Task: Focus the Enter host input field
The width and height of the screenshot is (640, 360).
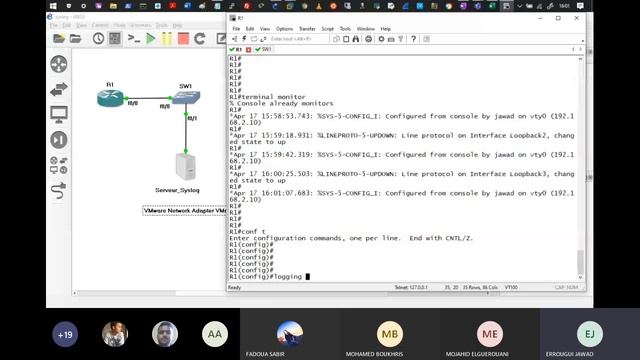Action: click(298, 39)
